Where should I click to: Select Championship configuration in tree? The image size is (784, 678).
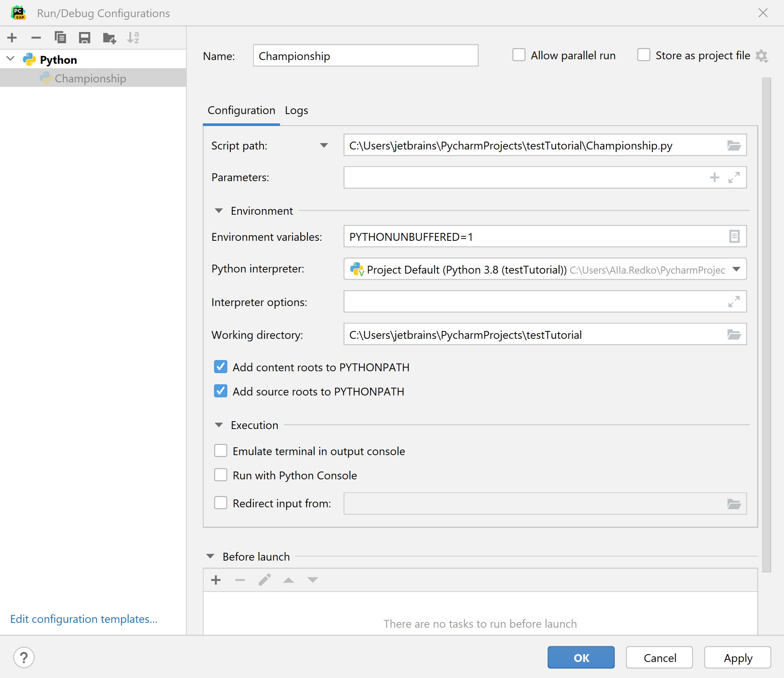90,78
